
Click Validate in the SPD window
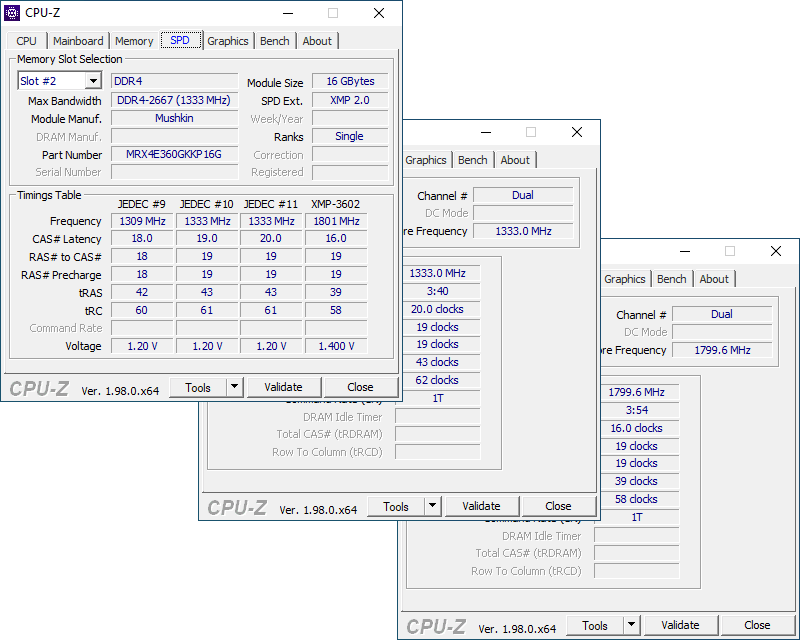(x=284, y=387)
